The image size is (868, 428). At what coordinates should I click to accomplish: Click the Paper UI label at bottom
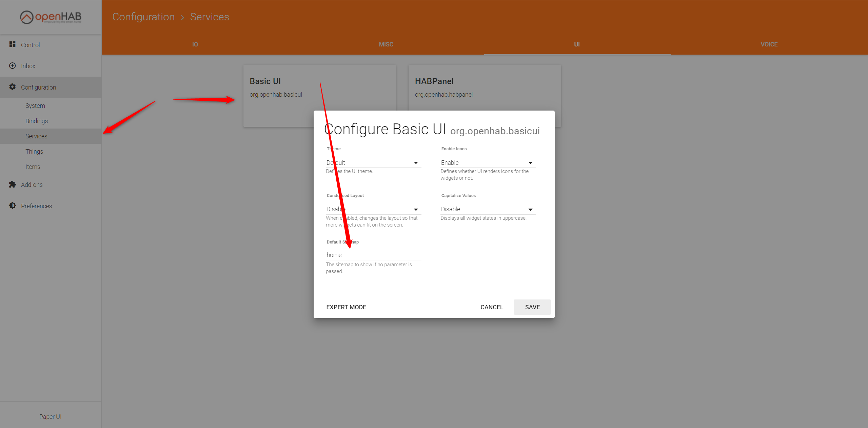coord(50,416)
